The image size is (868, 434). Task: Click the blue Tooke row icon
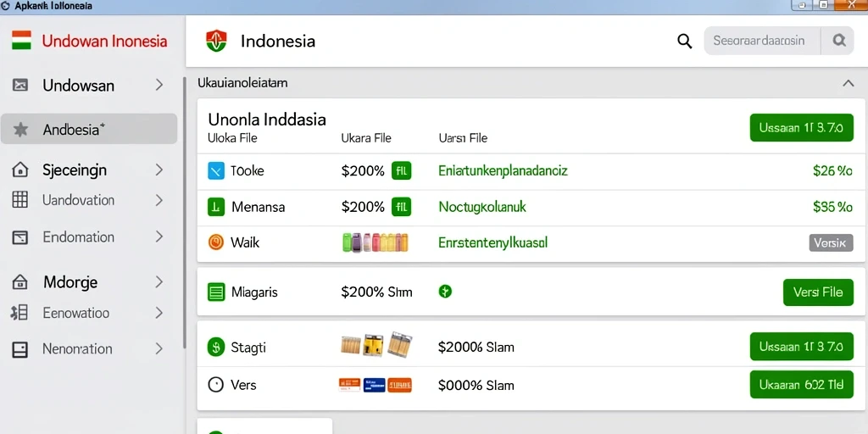(x=216, y=171)
